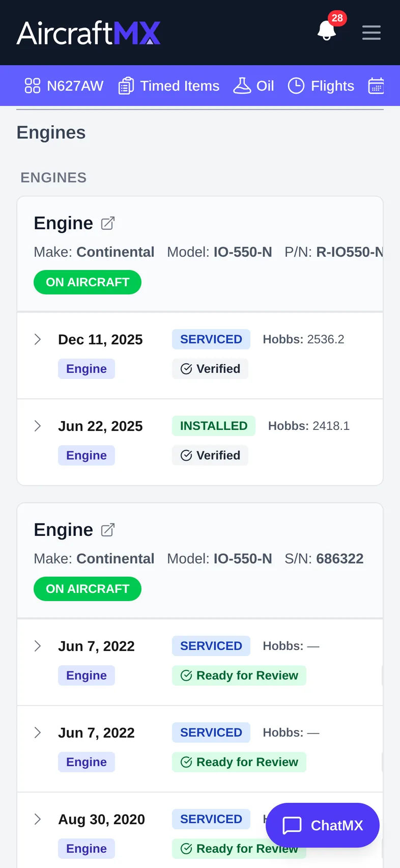
Task: Click the Engine tag under Aug 30, 2020
Action: click(87, 849)
